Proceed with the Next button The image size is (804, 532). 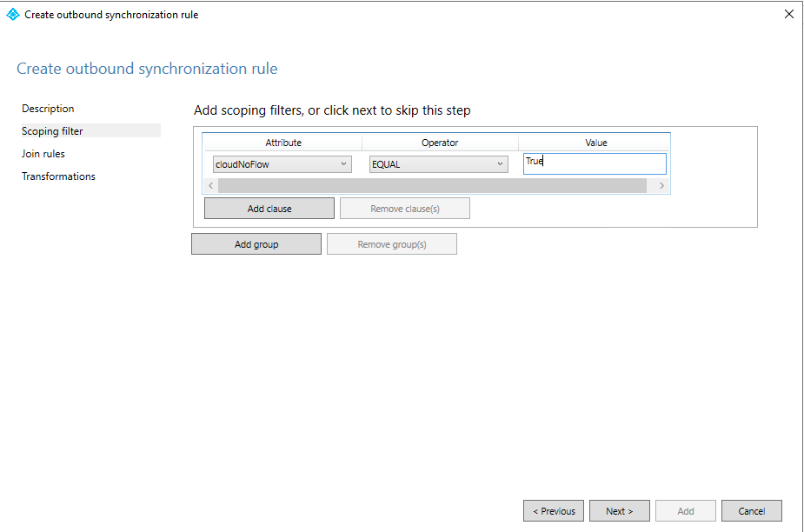[x=620, y=511]
